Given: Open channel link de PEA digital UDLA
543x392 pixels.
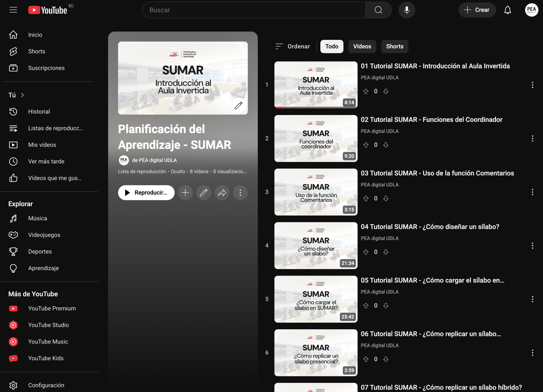Looking at the screenshot, I should (x=154, y=160).
